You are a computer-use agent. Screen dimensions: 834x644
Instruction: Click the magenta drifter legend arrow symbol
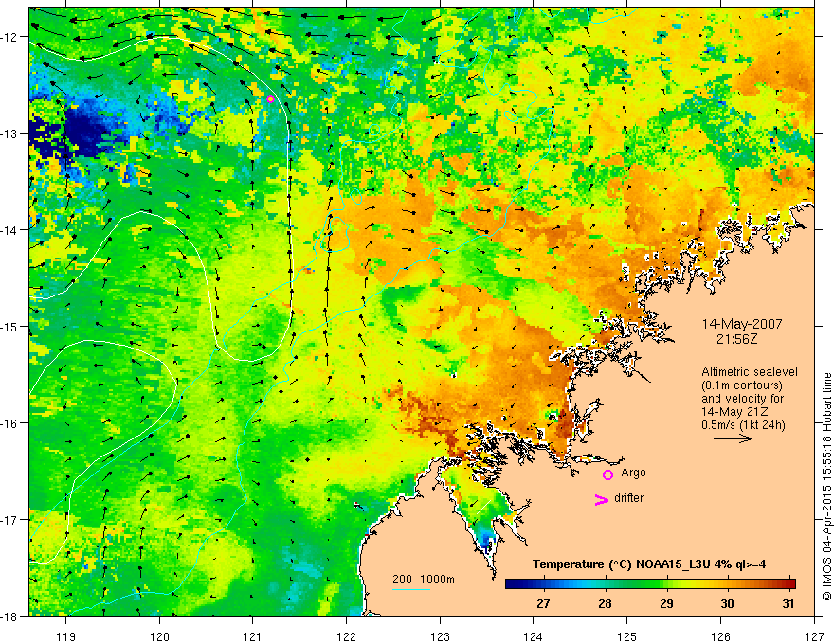601,499
